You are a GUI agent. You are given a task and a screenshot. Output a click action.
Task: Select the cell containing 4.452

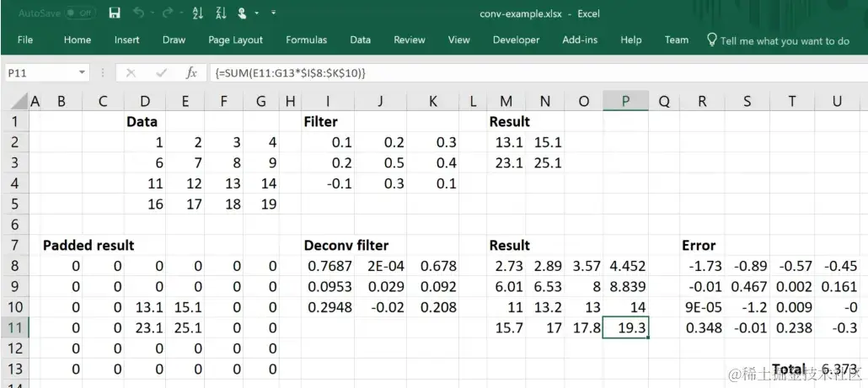tap(625, 266)
